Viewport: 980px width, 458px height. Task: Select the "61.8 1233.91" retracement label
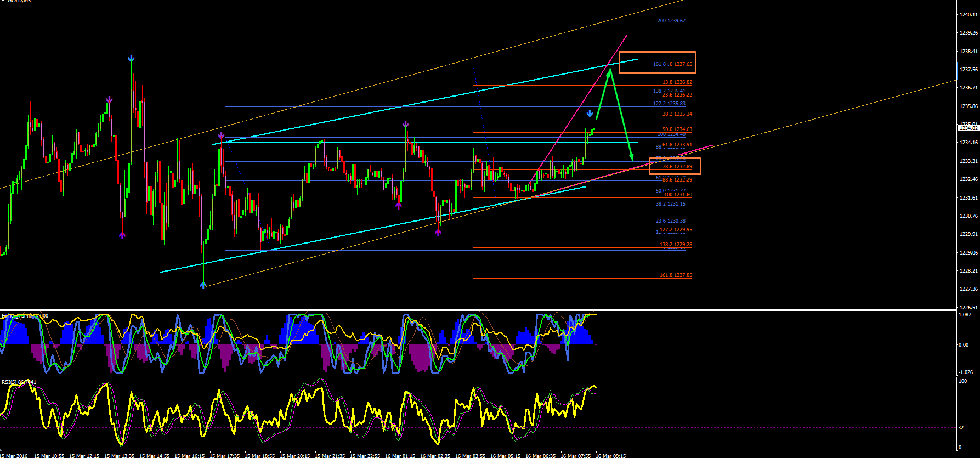[x=677, y=145]
